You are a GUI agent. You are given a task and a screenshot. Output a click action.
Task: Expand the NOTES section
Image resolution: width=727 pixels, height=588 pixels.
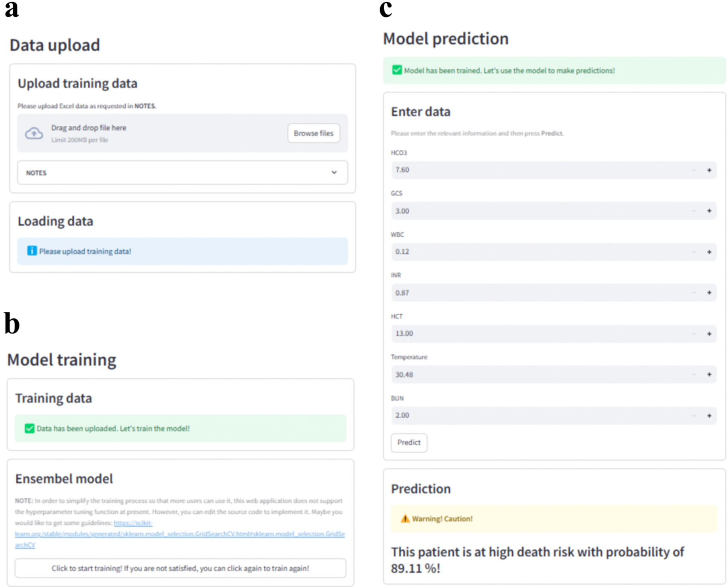182,173
